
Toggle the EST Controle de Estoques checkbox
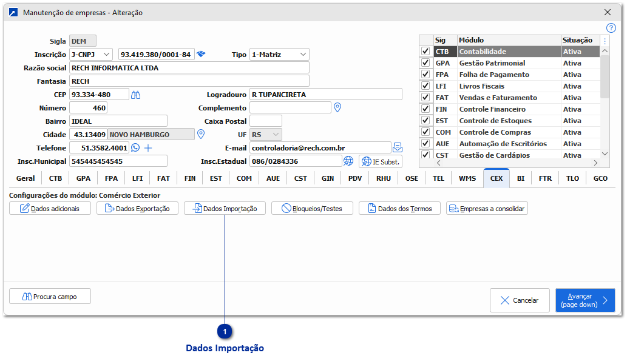click(425, 120)
